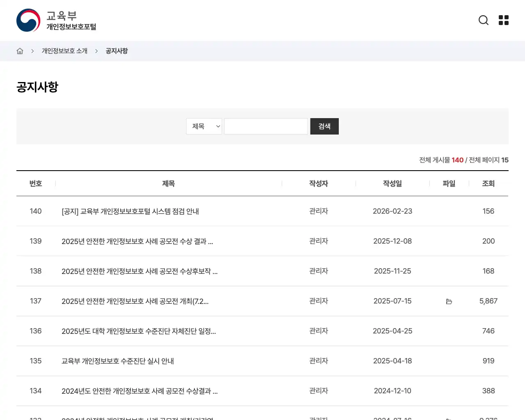Open the 개인정보보호 소개 breadcrumb menu

(x=64, y=50)
